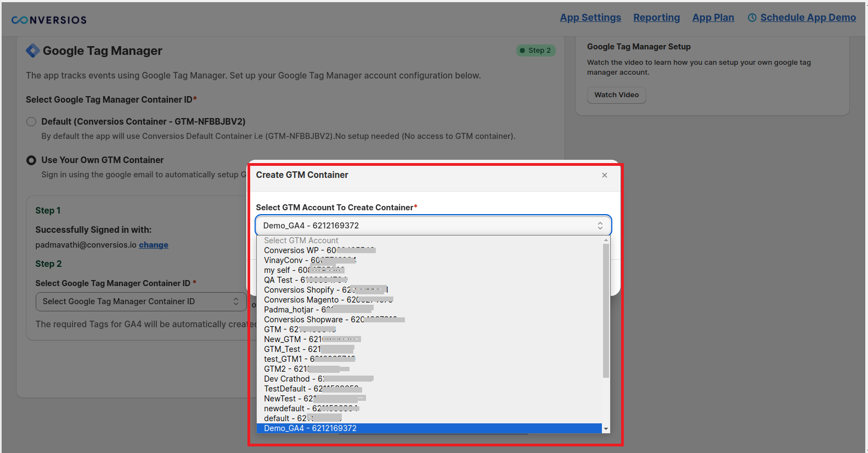This screenshot has height=453, width=868.
Task: Open the Select GTM Account dropdown
Action: point(433,226)
